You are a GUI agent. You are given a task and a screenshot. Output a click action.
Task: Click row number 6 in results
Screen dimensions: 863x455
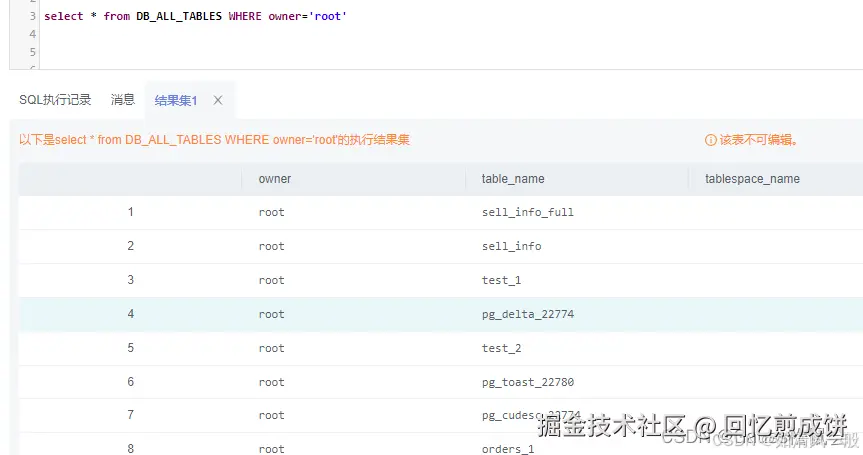click(x=130, y=382)
